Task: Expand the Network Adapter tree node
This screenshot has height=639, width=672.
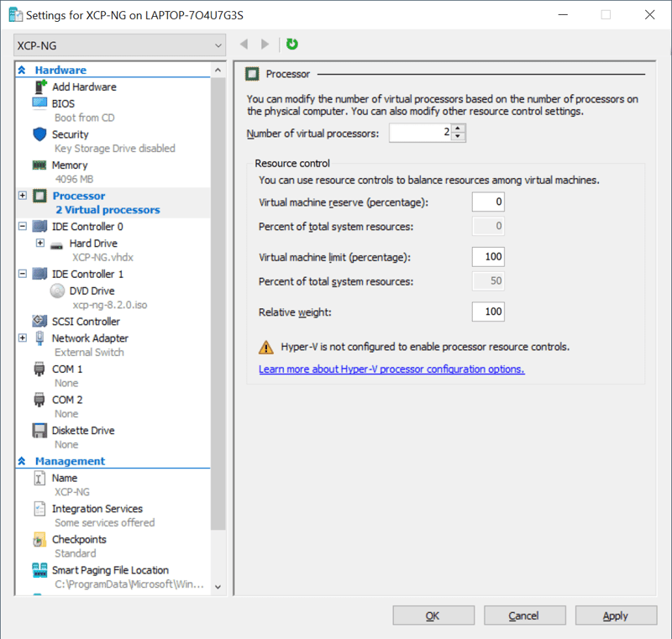Action: tap(22, 338)
